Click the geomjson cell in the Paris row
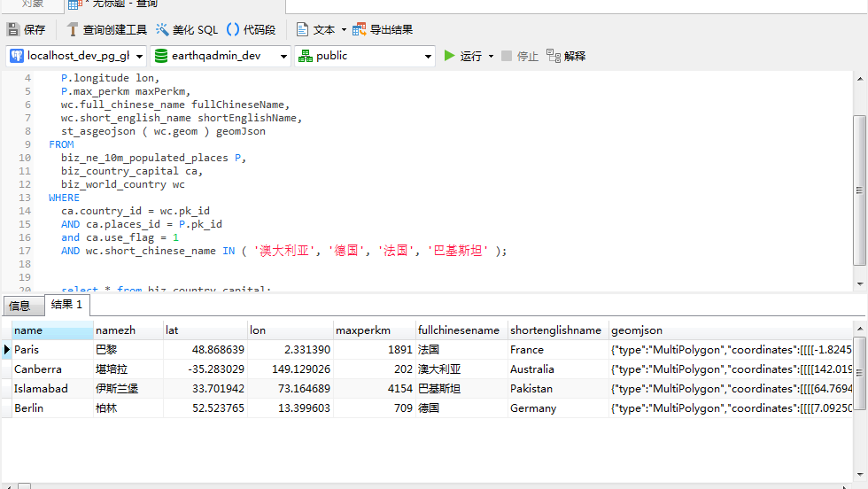Screen dimensions: 868x489 (x=731, y=350)
